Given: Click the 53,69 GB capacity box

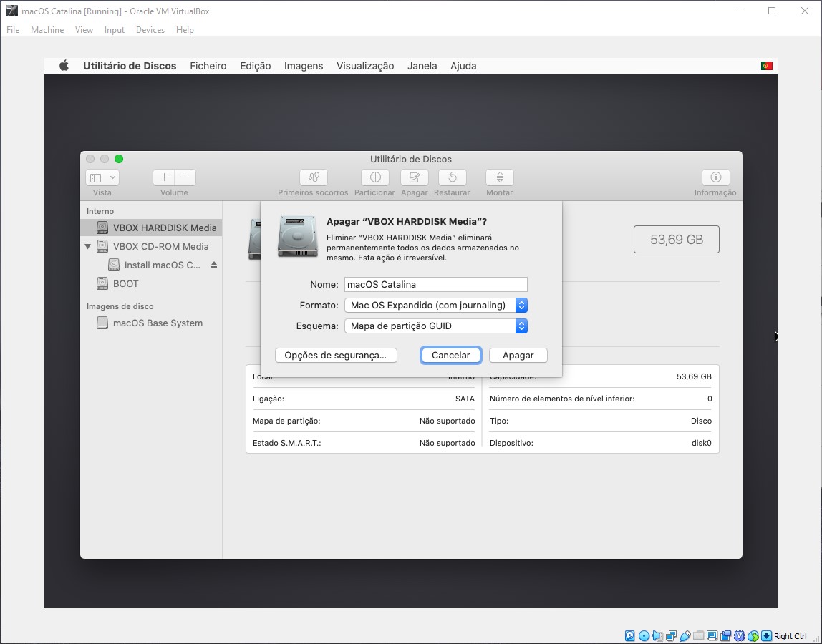Looking at the screenshot, I should pyautogui.click(x=676, y=240).
